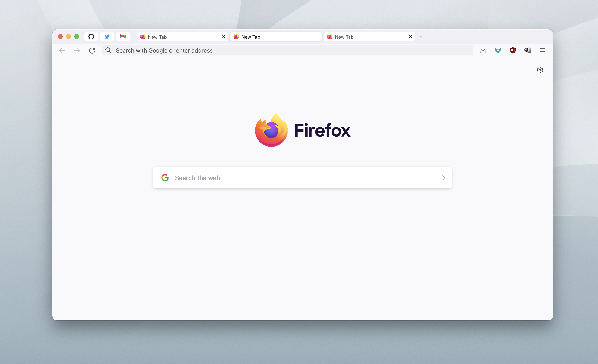Click the Search the web box
Image resolution: width=598 pixels, height=364 pixels.
click(x=302, y=178)
